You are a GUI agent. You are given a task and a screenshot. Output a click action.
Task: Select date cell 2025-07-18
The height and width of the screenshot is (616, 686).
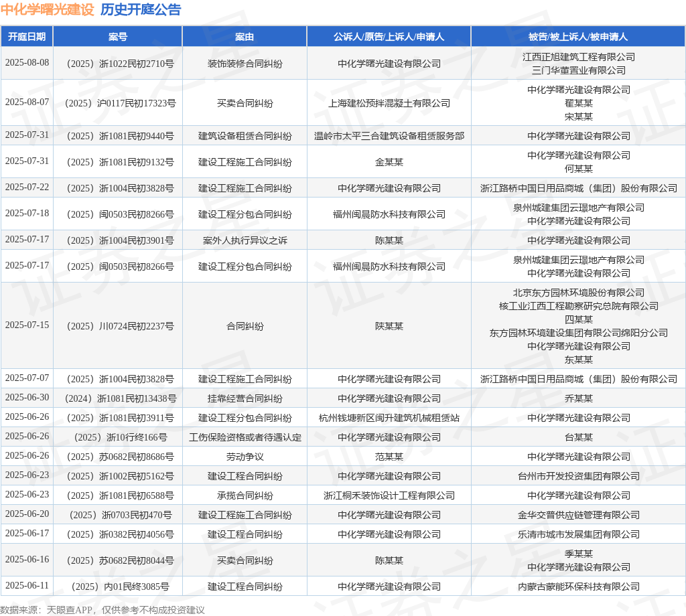click(x=27, y=214)
